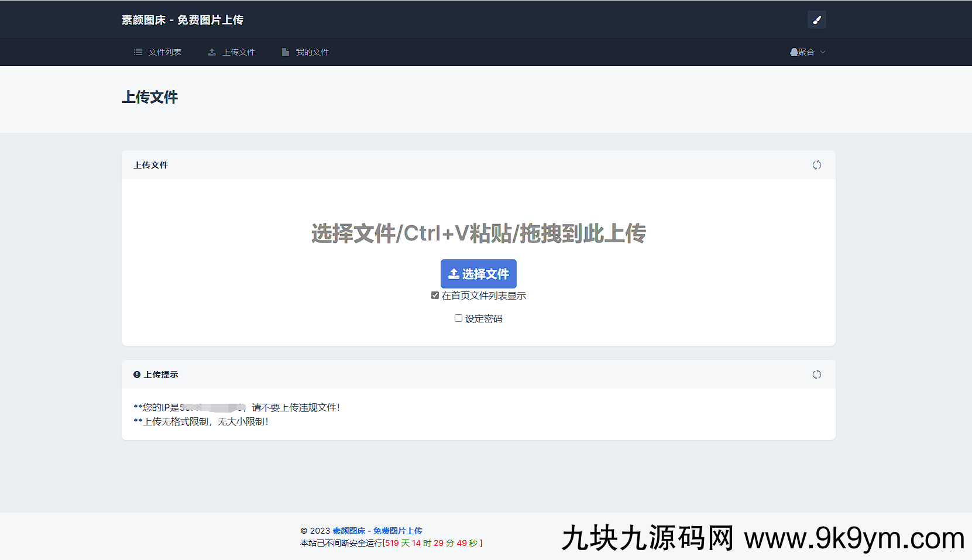The image size is (972, 560).
Task: Open the chevron next to 聚合
Action: 822,52
